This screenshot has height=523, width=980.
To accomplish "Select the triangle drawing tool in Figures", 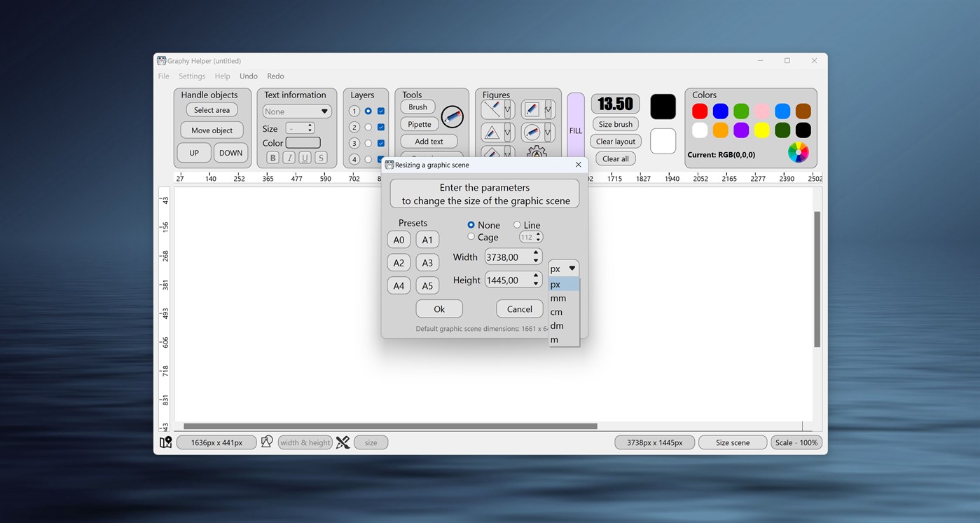I will click(x=490, y=132).
